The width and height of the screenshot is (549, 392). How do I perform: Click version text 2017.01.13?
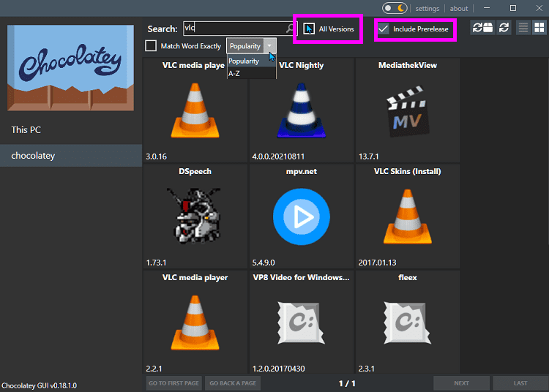click(378, 263)
